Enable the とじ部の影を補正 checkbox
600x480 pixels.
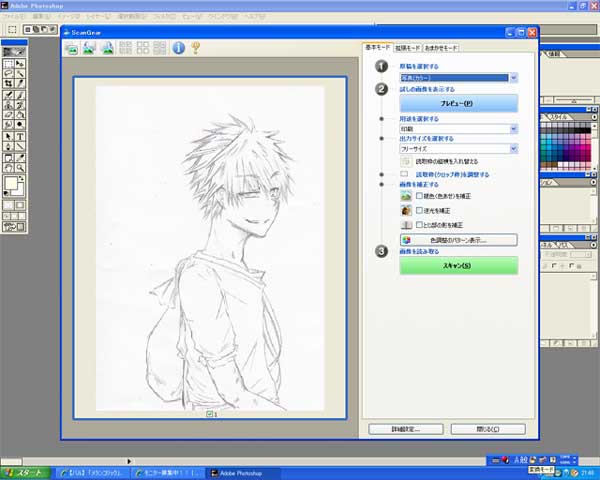[x=419, y=225]
